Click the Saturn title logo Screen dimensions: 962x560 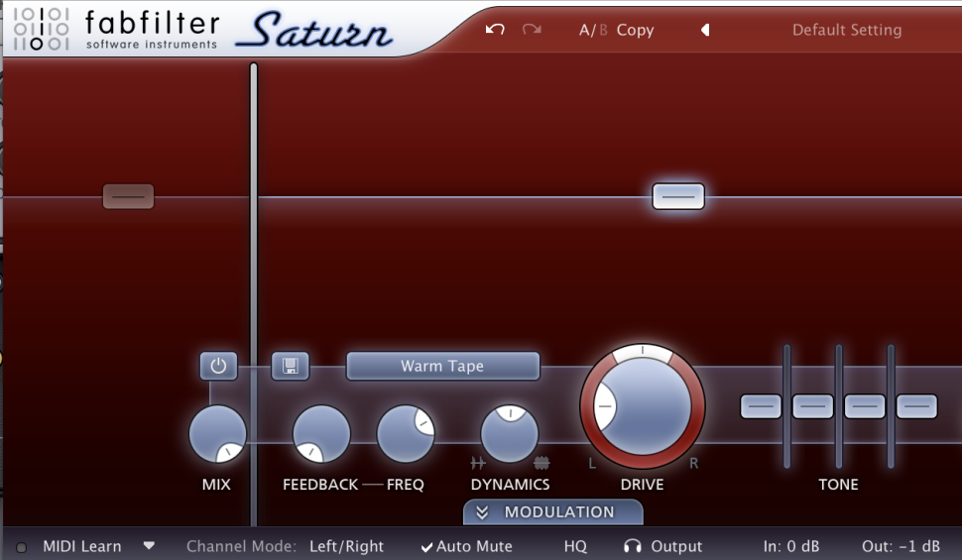click(314, 30)
